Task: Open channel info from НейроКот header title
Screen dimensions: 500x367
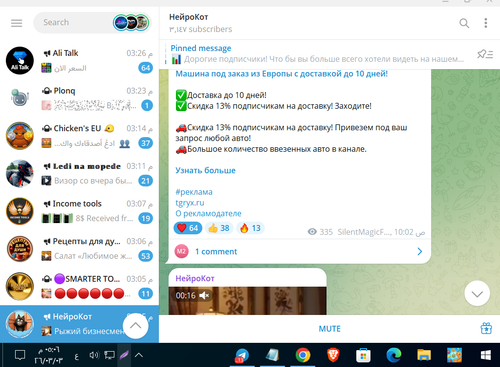Action: [x=189, y=17]
